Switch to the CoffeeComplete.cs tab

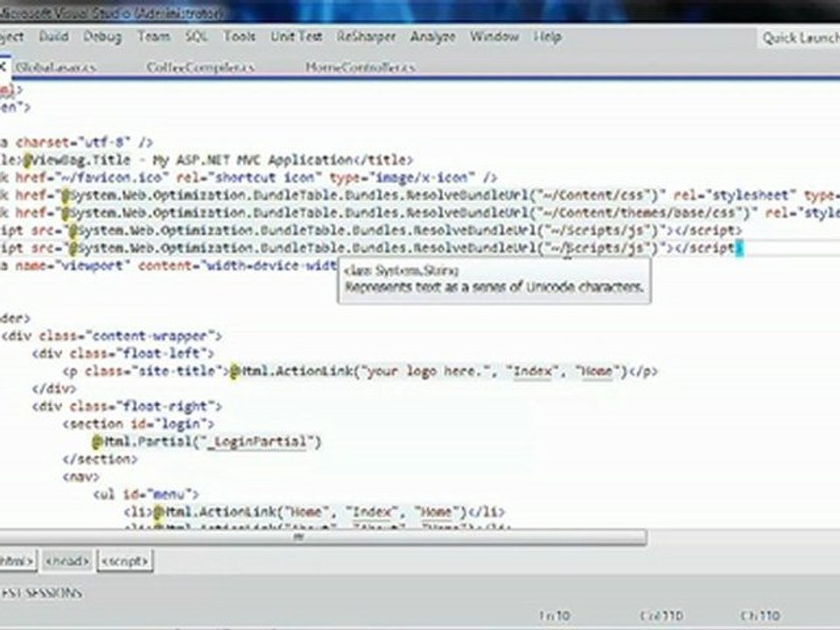[x=200, y=67]
